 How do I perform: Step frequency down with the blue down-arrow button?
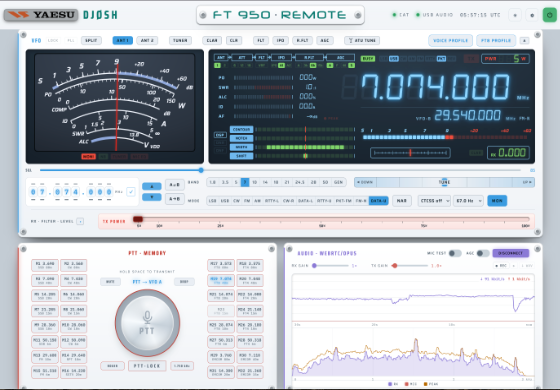pyautogui.click(x=152, y=197)
